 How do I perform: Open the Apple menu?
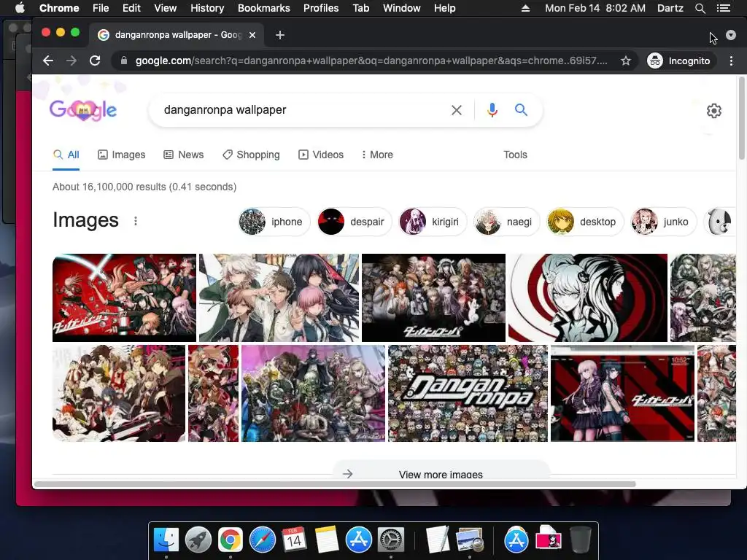click(x=20, y=8)
